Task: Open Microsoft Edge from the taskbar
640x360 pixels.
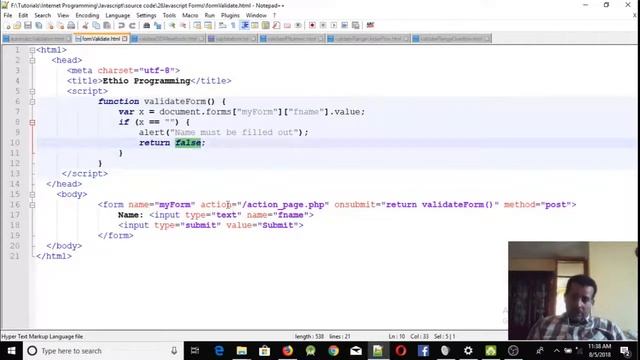Action: point(219,351)
